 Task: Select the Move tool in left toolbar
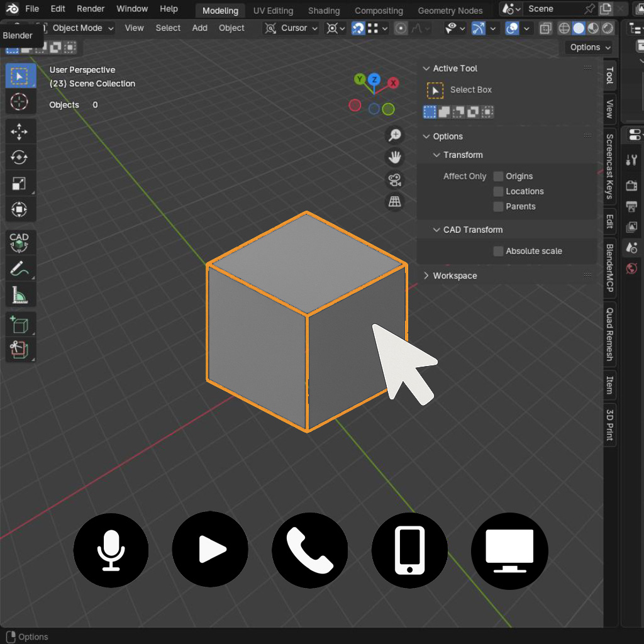[19, 132]
